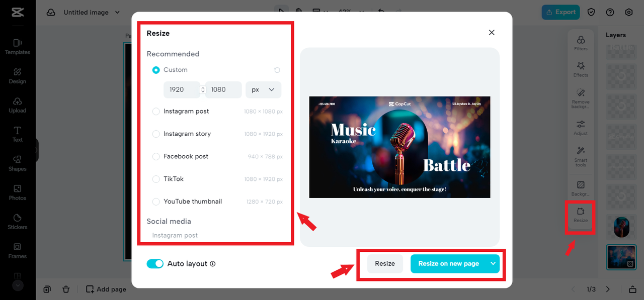Open Smart tools in the right panel
The width and height of the screenshot is (644, 300).
pyautogui.click(x=581, y=157)
